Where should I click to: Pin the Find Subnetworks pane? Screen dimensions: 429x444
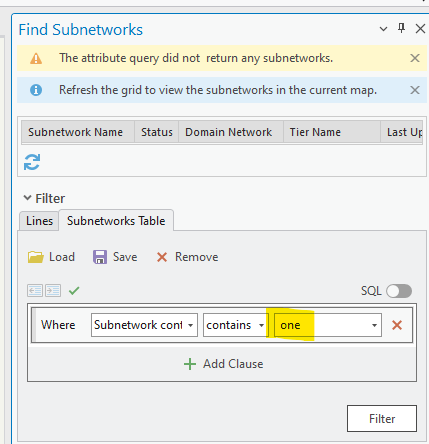402,28
